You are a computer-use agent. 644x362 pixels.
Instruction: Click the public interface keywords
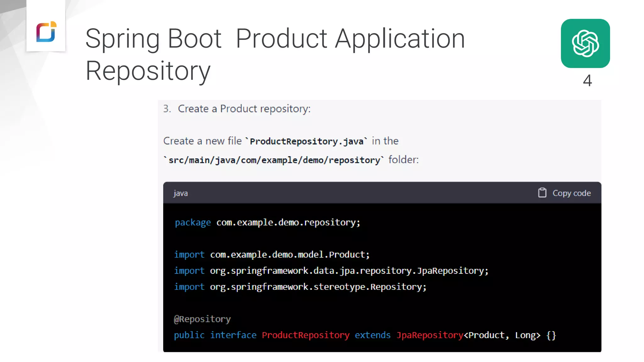click(215, 335)
